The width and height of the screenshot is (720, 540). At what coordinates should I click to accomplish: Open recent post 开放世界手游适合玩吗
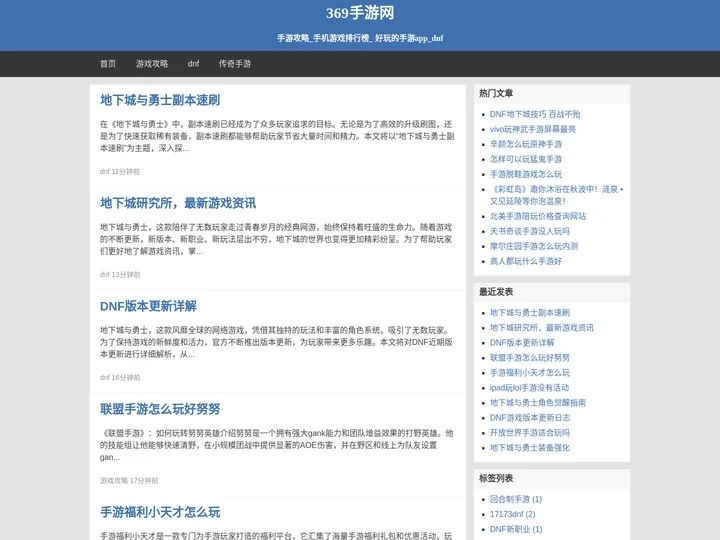tap(529, 433)
